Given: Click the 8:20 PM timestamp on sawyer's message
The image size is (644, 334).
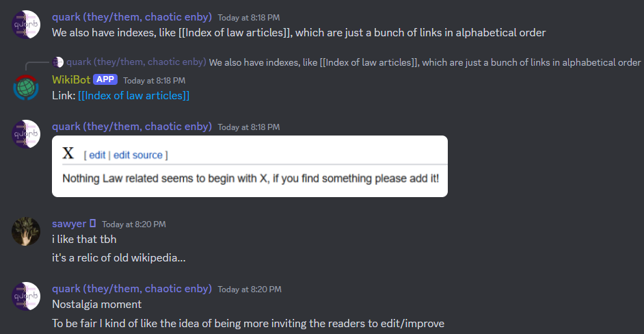Looking at the screenshot, I should point(134,224).
